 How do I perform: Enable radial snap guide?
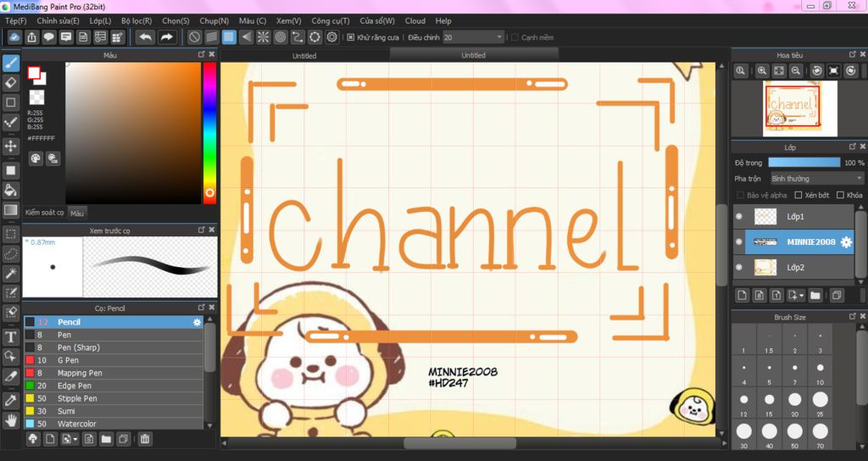pyautogui.click(x=263, y=37)
